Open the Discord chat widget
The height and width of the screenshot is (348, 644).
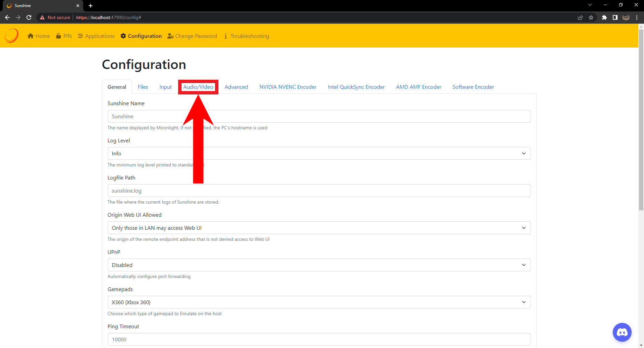coord(622,332)
